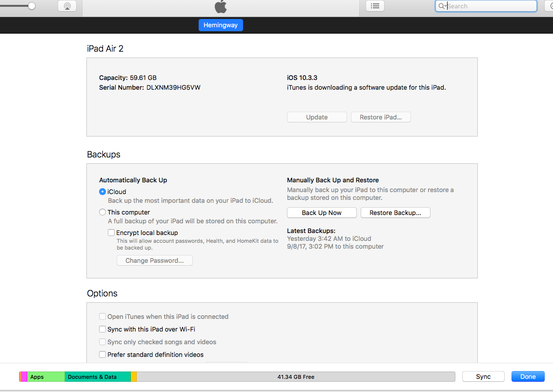553x392 pixels.
Task: Adjust the volume slider knob
Action: [31, 6]
